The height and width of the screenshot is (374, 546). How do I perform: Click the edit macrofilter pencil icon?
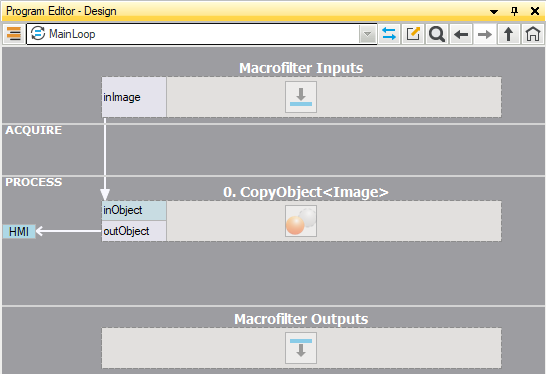413,34
